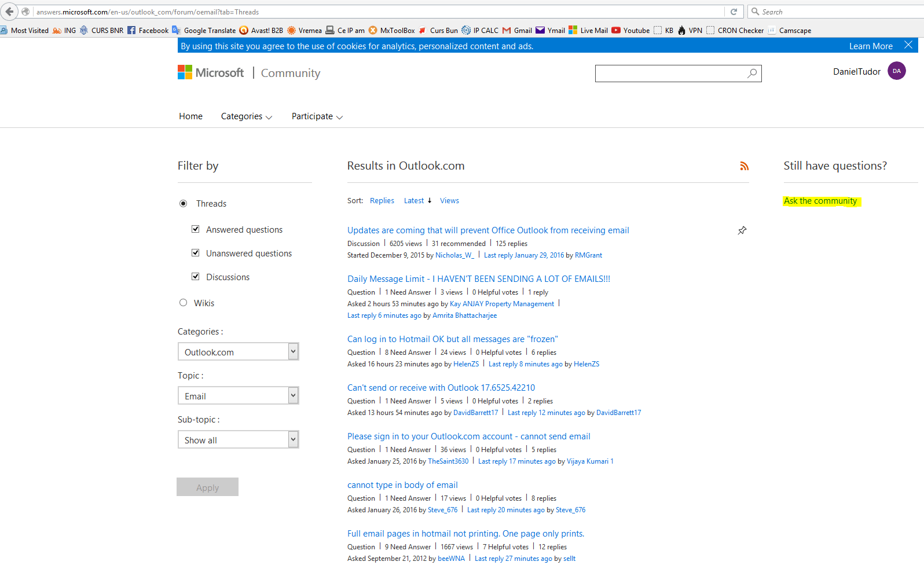Select the Wikis radio button
Screen dimensions: 924x569
coord(184,303)
